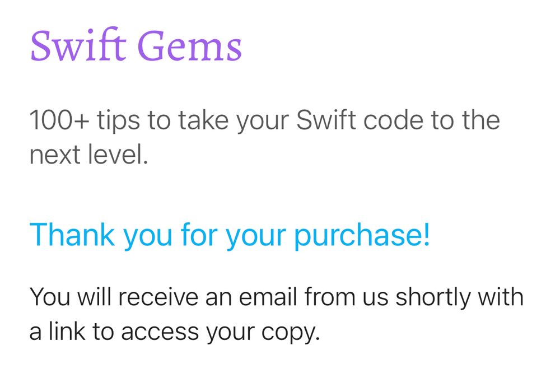The image size is (560, 392).
Task: Click the word Gems in the purple title
Action: [x=190, y=45]
